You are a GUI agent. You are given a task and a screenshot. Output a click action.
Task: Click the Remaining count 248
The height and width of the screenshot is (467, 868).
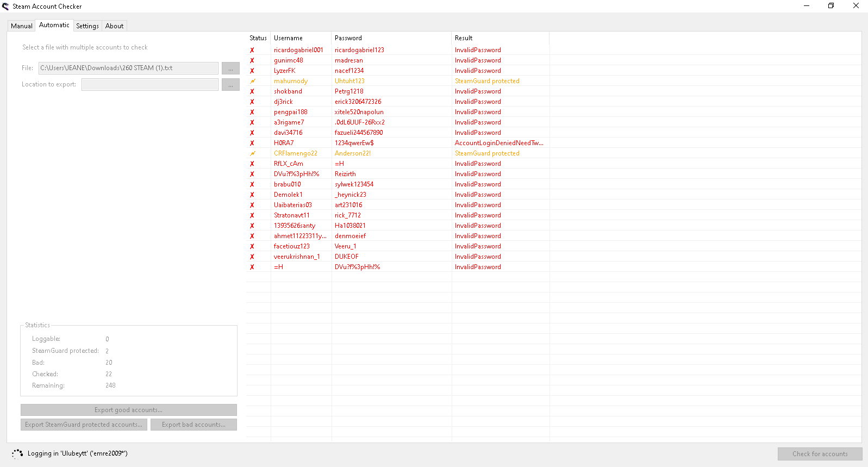(x=110, y=385)
